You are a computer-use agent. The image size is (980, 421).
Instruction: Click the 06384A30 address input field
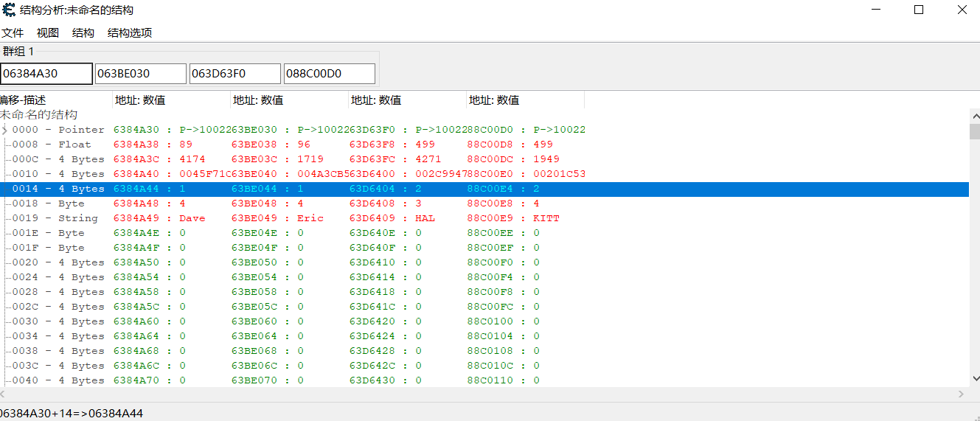pyautogui.click(x=46, y=74)
